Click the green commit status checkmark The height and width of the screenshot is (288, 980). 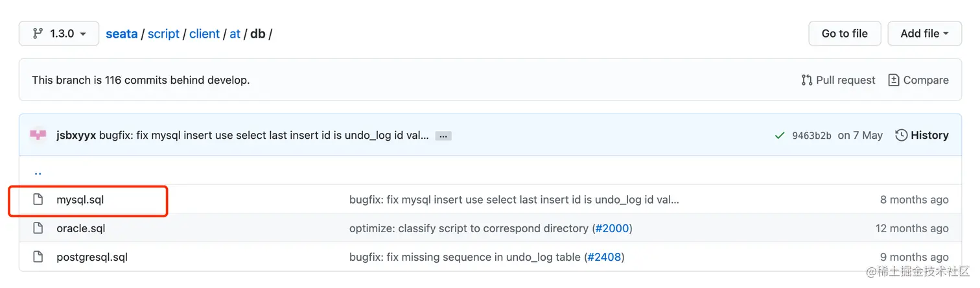tap(780, 136)
